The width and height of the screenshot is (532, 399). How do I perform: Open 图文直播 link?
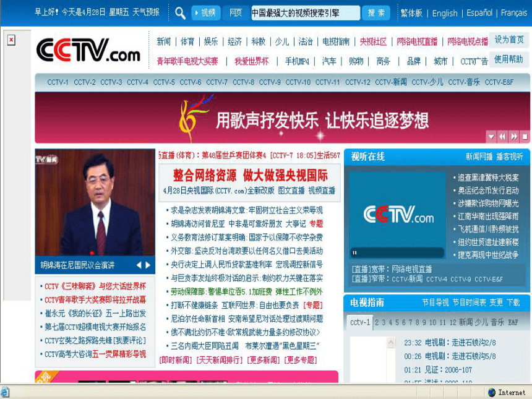click(291, 191)
